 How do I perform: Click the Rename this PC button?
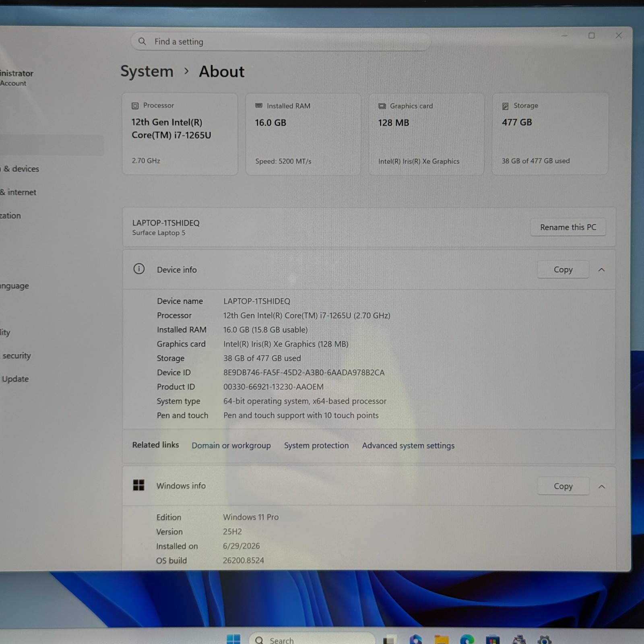(x=568, y=227)
